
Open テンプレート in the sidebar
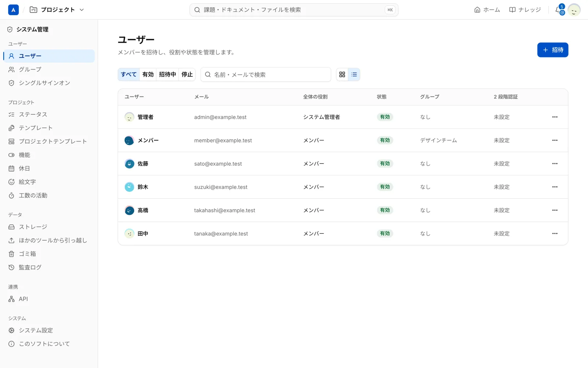coord(49,128)
